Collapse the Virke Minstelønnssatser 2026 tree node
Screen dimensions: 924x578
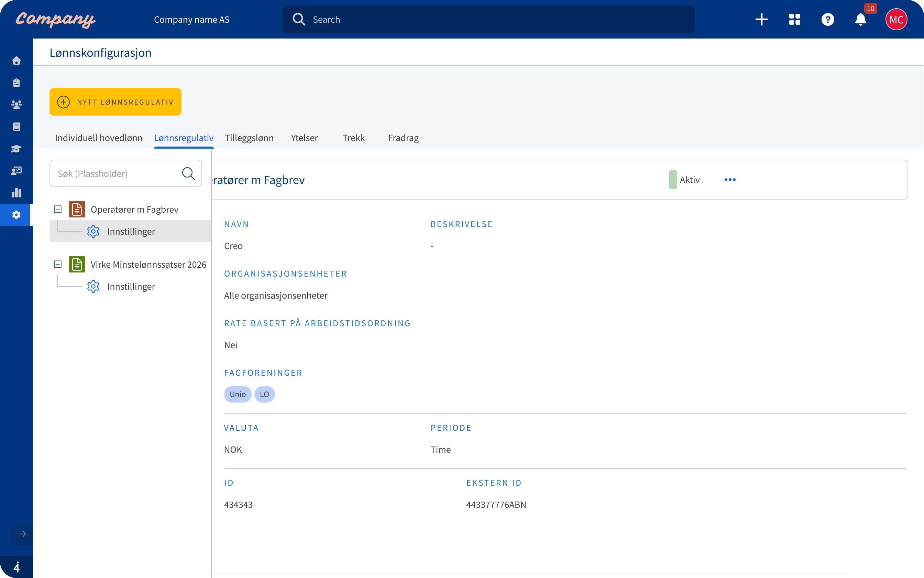click(58, 264)
